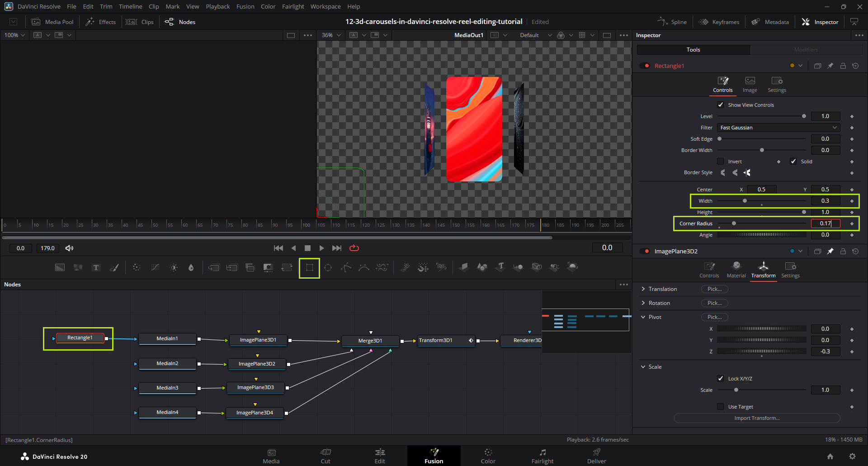Click the Corner Radius slider handle
Viewport: 868px width, 466px height.
pyautogui.click(x=734, y=223)
